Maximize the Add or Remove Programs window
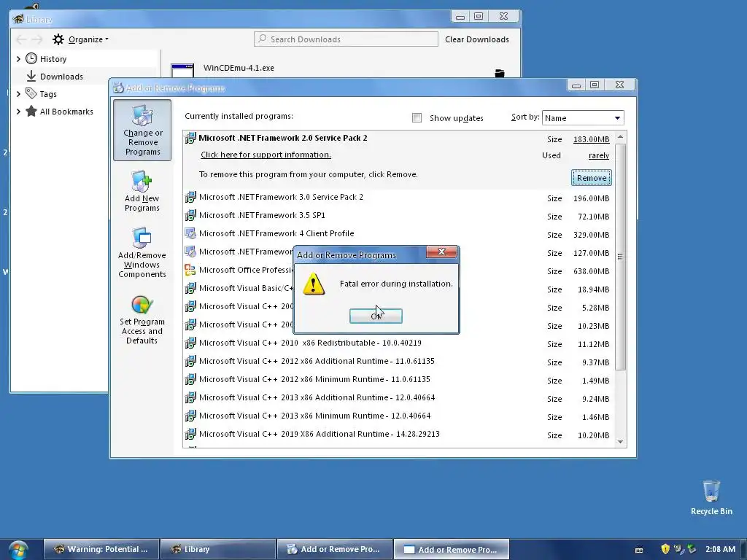Screen dimensions: 747x560 pos(595,85)
